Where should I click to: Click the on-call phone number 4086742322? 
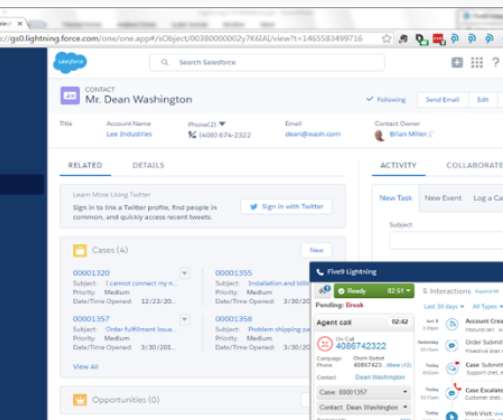(361, 346)
